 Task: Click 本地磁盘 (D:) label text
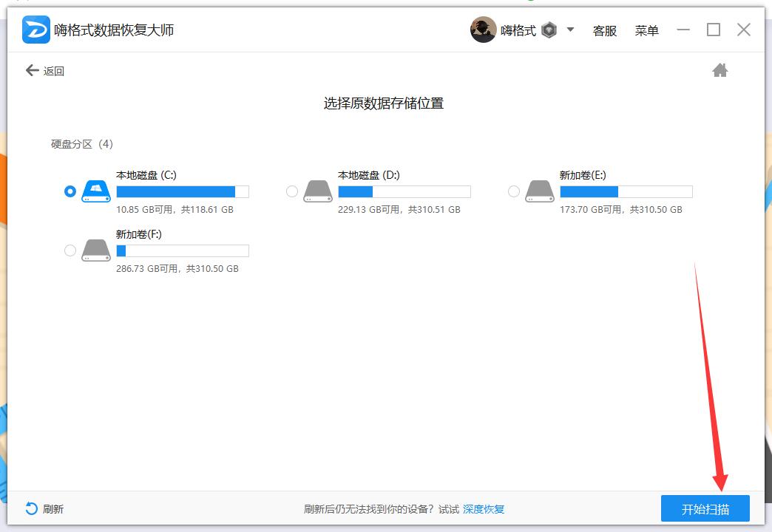pyautogui.click(x=369, y=175)
